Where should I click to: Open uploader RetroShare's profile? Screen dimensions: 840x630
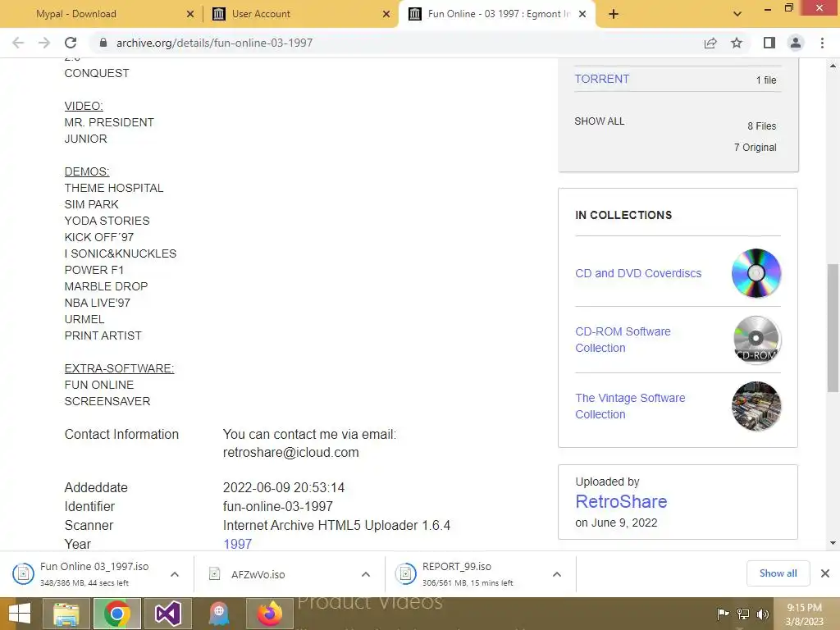pyautogui.click(x=621, y=501)
